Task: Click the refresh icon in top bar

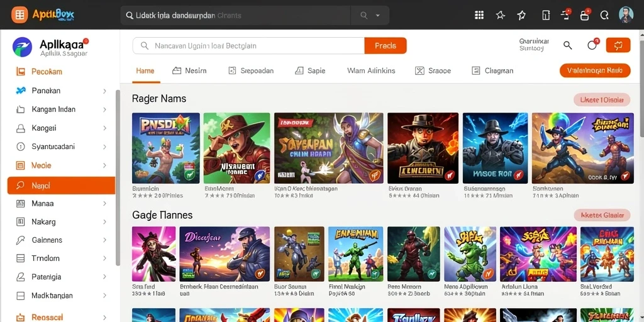Action: click(604, 15)
